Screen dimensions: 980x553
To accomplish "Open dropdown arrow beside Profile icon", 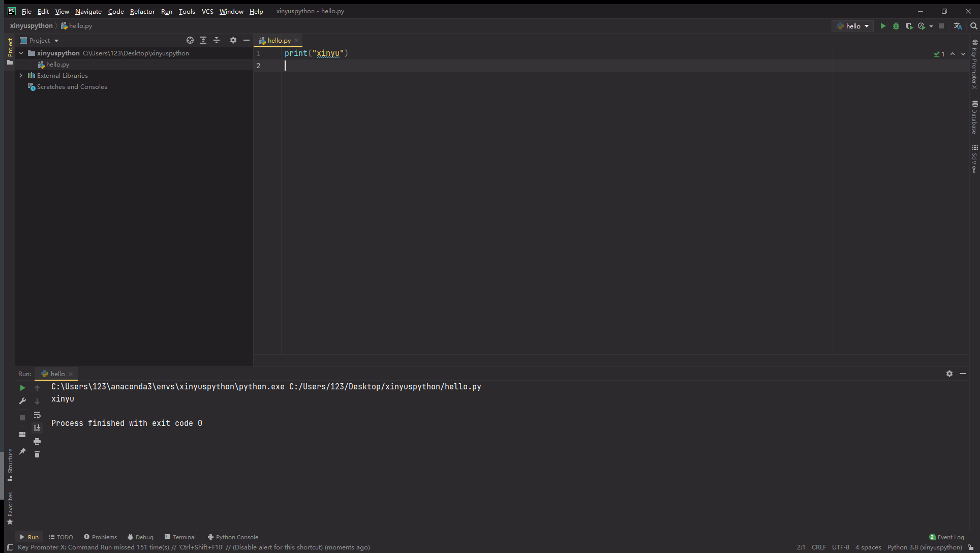I will [x=931, y=26].
